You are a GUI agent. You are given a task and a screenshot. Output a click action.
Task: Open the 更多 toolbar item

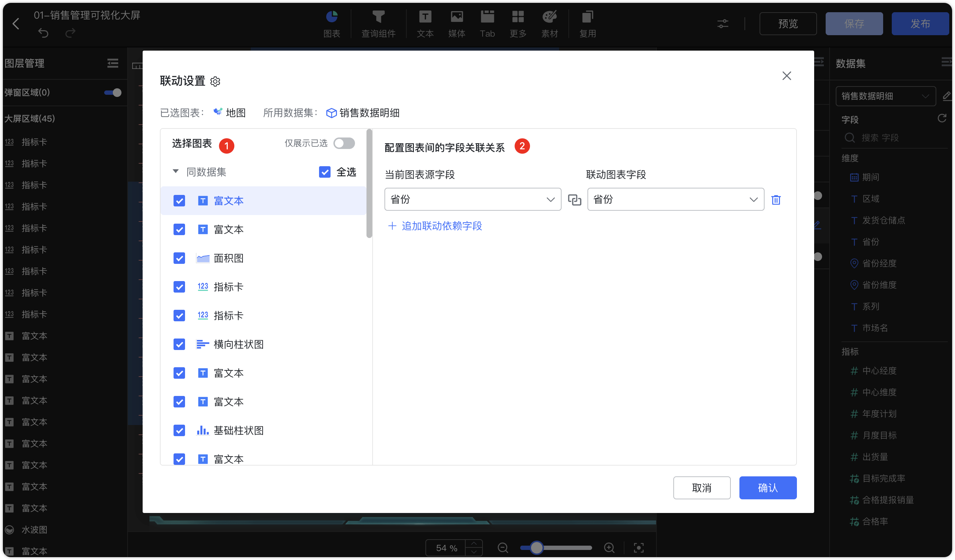[x=518, y=24]
